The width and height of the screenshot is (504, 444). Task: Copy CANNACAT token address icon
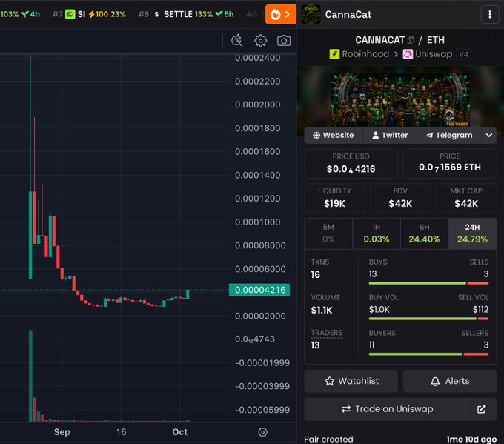(411, 40)
